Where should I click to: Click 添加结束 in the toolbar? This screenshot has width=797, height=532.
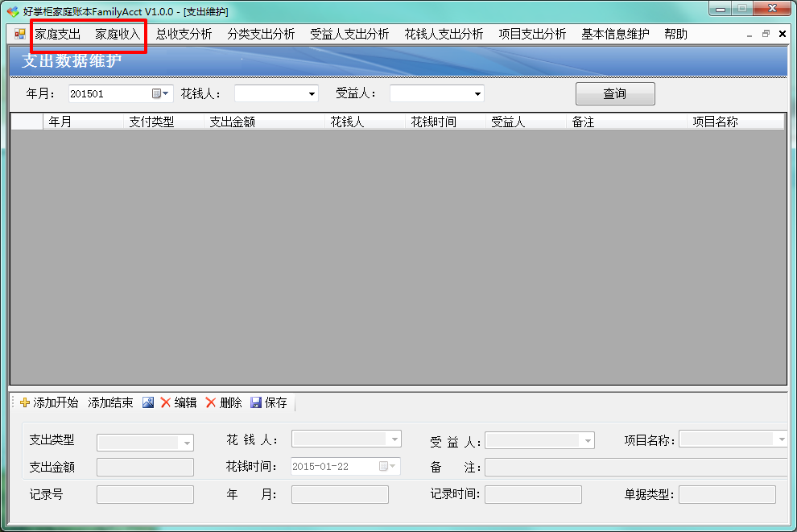pos(110,402)
